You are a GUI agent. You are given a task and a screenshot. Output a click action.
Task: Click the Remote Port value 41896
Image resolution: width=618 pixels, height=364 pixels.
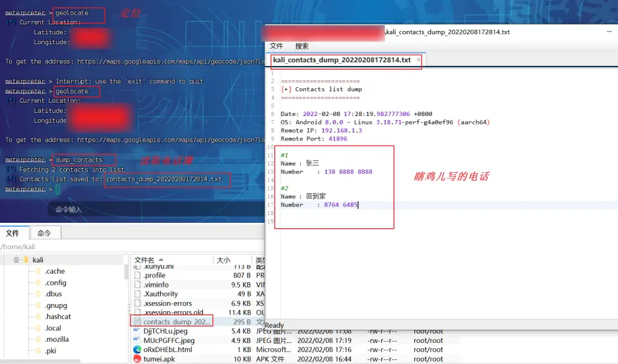pos(338,138)
